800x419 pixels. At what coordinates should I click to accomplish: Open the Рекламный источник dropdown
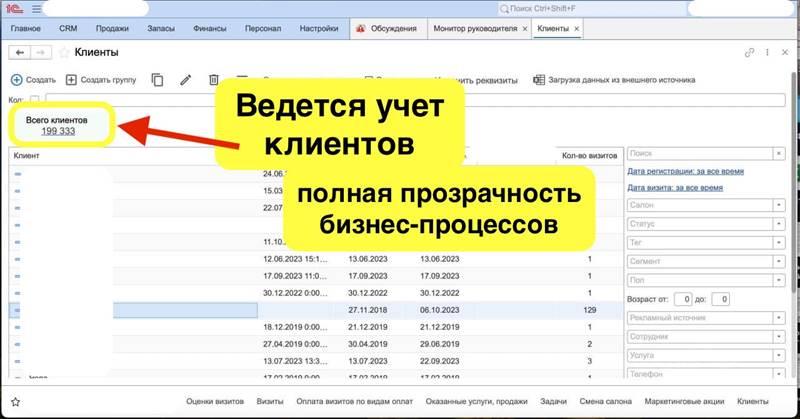tap(778, 318)
